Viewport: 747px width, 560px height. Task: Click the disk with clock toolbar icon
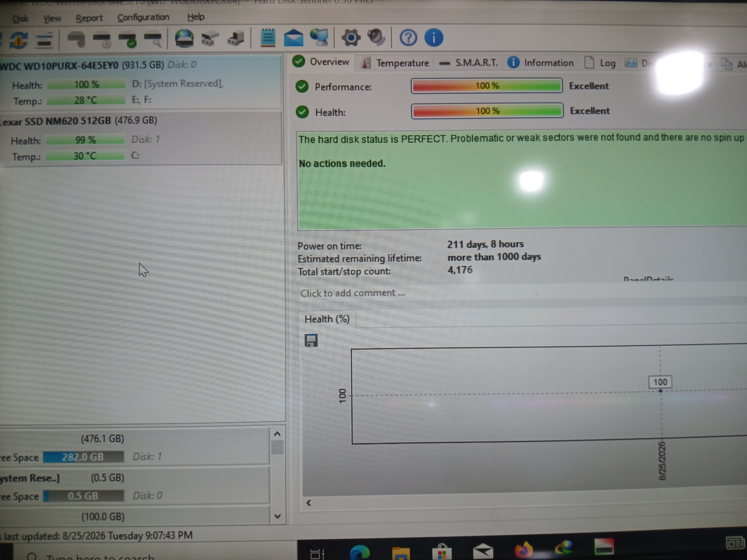click(102, 40)
